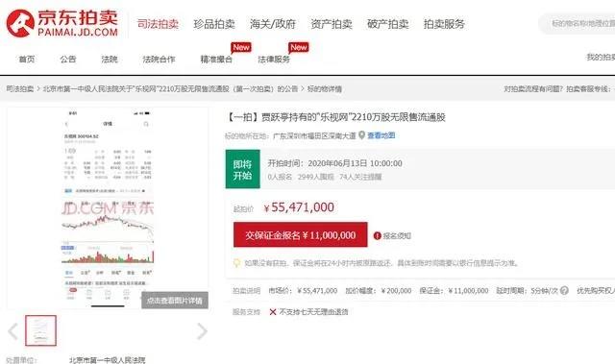The height and width of the screenshot is (364, 615).
Task: Click the 即将开始 status badge
Action: click(x=242, y=169)
